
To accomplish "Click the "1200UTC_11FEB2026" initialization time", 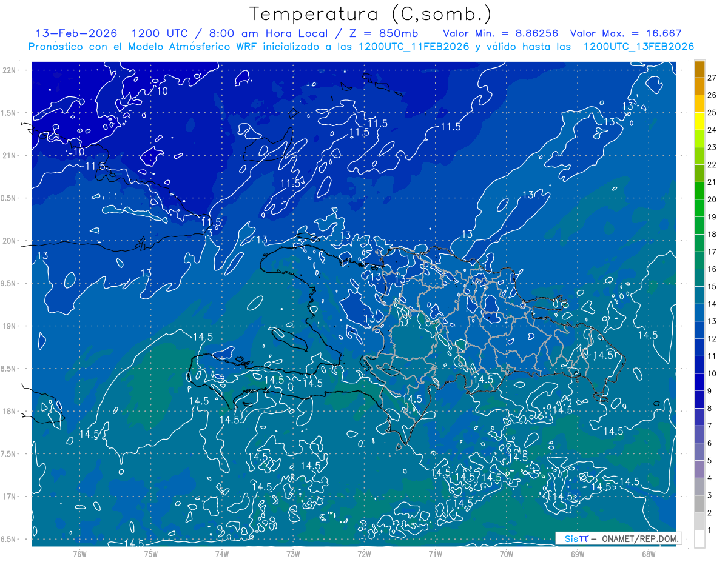I will click(414, 47).
